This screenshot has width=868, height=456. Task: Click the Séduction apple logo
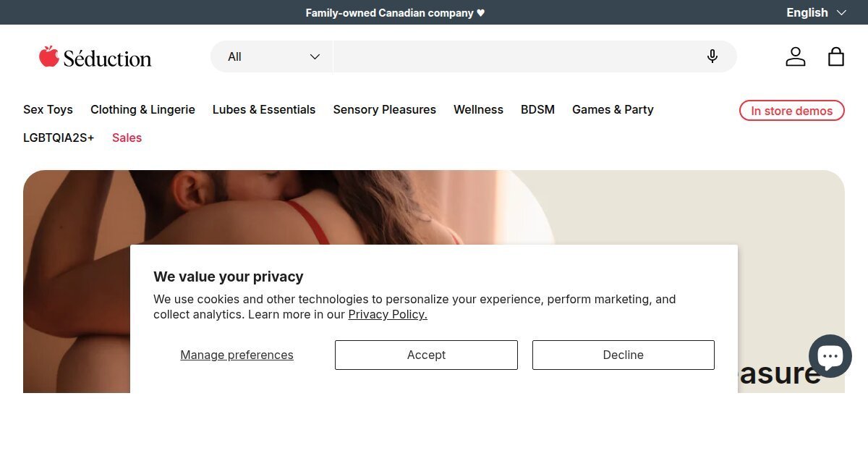95,57
